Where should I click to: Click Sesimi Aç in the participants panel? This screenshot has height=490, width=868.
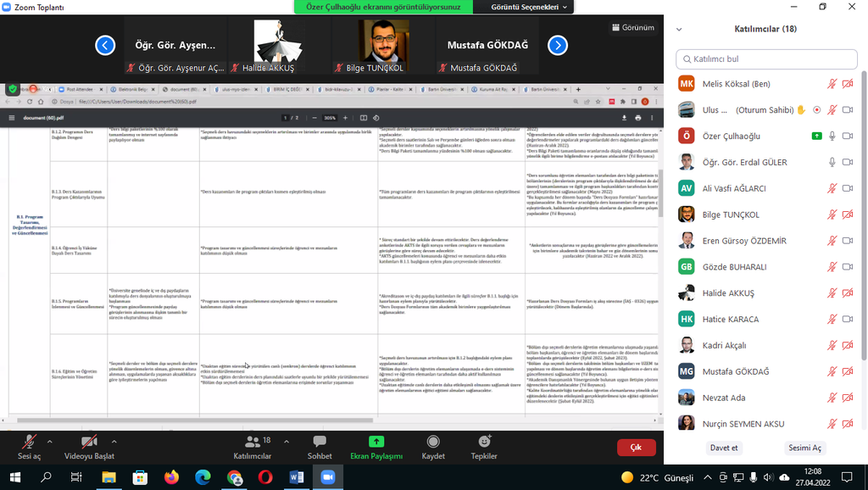[805, 448]
